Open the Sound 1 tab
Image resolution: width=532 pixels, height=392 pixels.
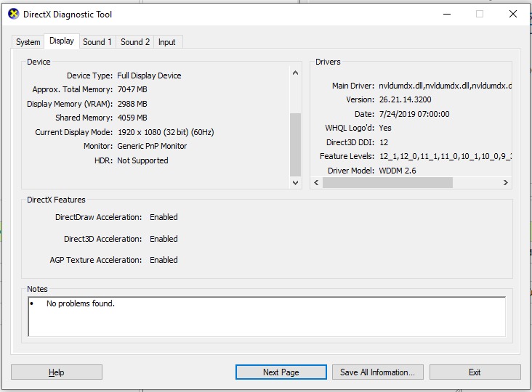click(97, 42)
